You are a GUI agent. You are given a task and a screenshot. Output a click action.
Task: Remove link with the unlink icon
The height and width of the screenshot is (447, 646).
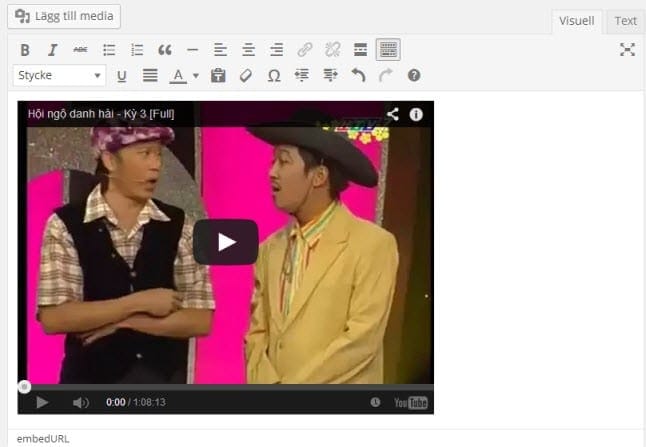point(332,50)
